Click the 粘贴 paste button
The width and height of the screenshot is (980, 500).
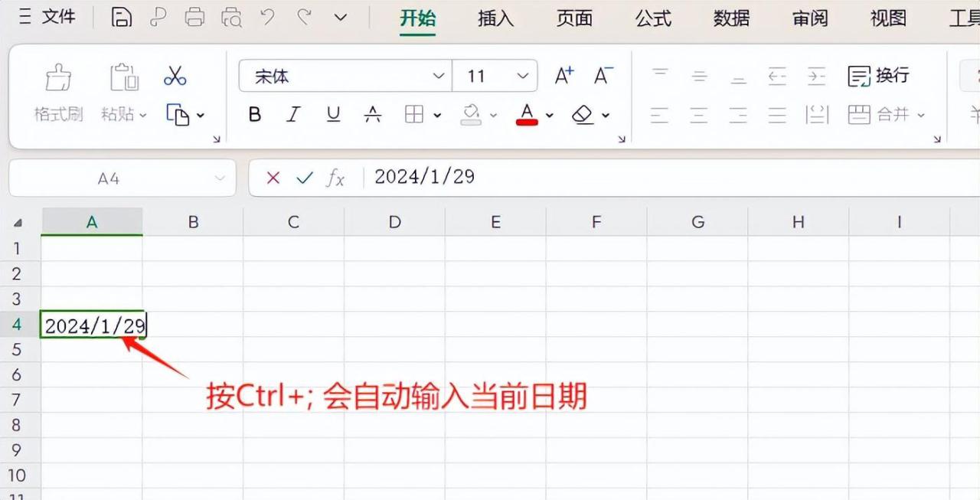(x=124, y=93)
